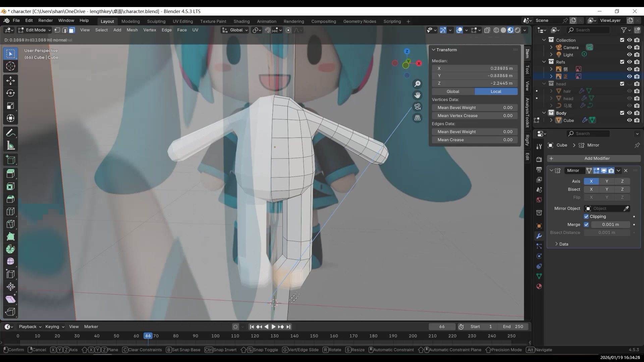Click the zoom magnifier viewport icon
This screenshot has height=362, width=644.
tap(417, 84)
